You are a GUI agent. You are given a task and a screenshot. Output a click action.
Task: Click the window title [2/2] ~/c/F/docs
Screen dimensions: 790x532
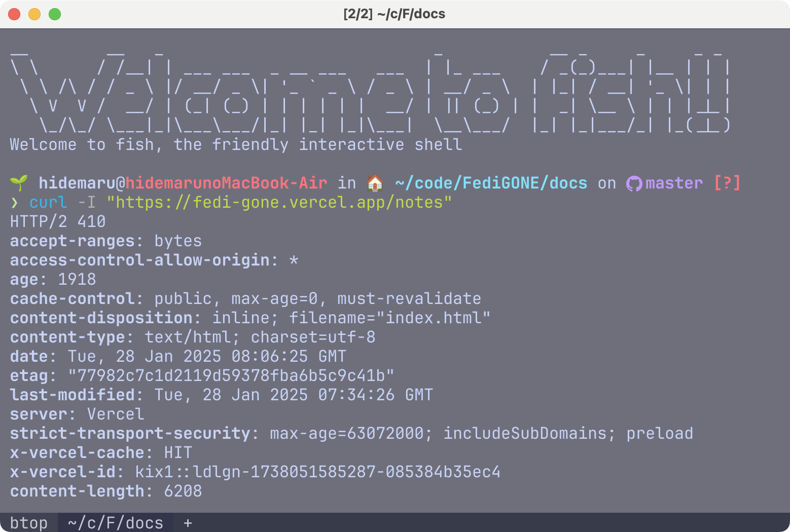point(394,14)
